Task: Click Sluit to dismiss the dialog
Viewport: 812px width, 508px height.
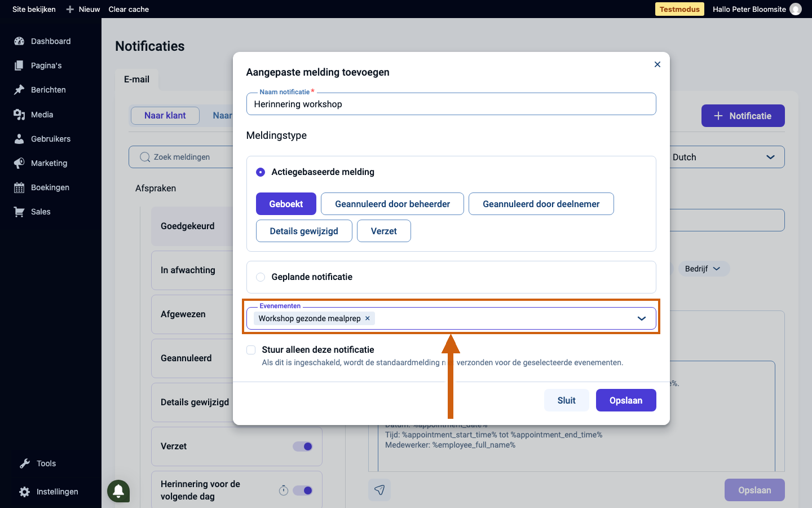Action: pos(567,400)
